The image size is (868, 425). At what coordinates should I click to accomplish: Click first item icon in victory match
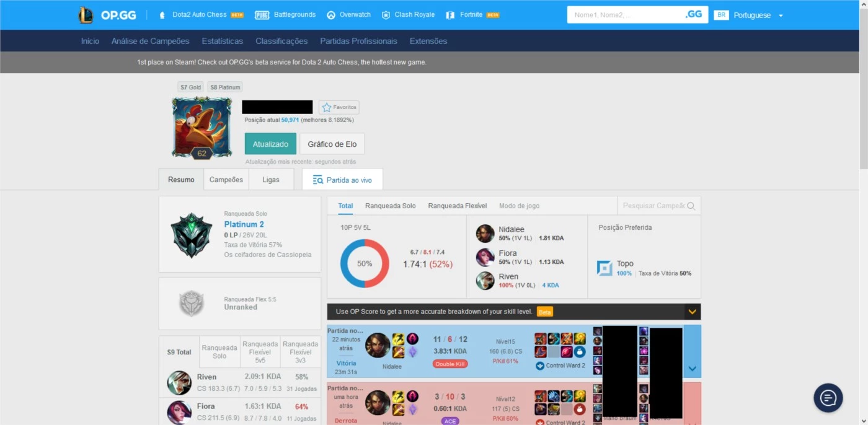click(541, 339)
